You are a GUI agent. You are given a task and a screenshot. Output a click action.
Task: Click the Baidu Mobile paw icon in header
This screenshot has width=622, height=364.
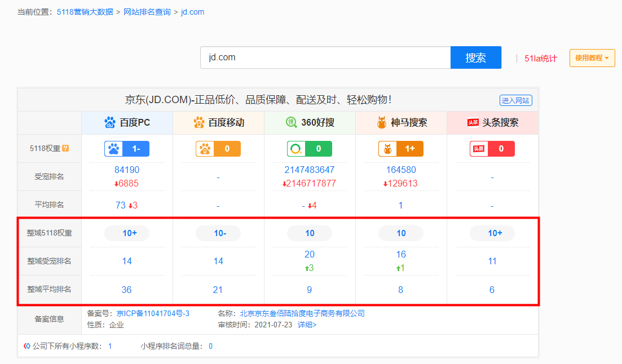198,122
